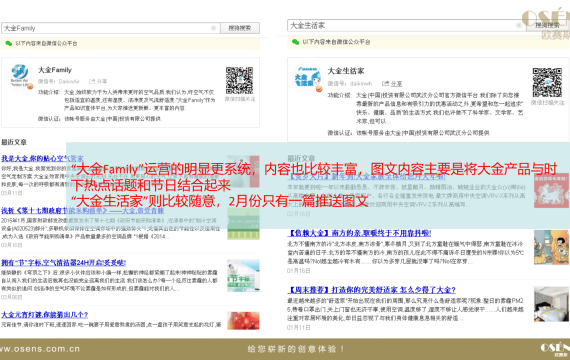Click WeChat icon in right results notice bar
The width and height of the screenshot is (570, 360).
[296, 42]
